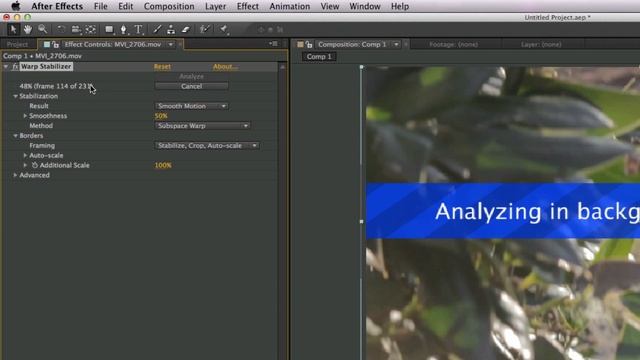Toggle the Effect Controls panel lock
Image resolution: width=640 pixels, height=360 pixels.
pos(55,44)
